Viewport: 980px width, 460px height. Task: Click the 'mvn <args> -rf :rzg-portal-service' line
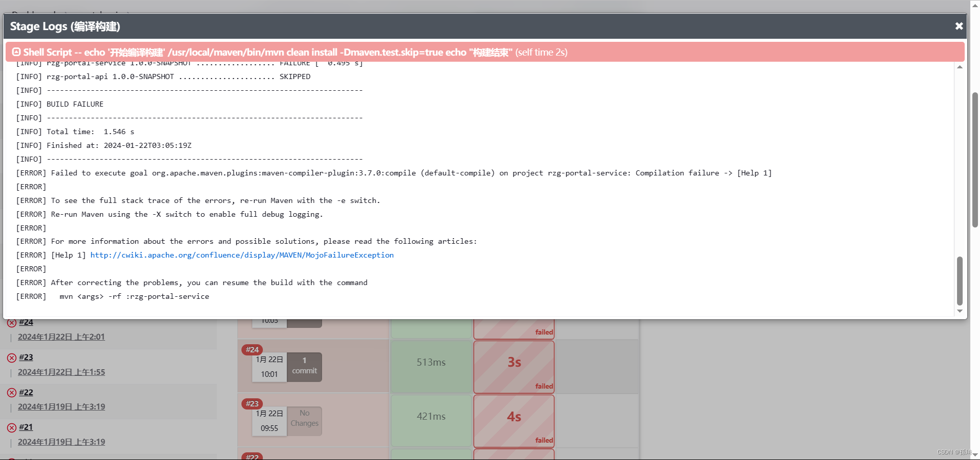(x=113, y=296)
